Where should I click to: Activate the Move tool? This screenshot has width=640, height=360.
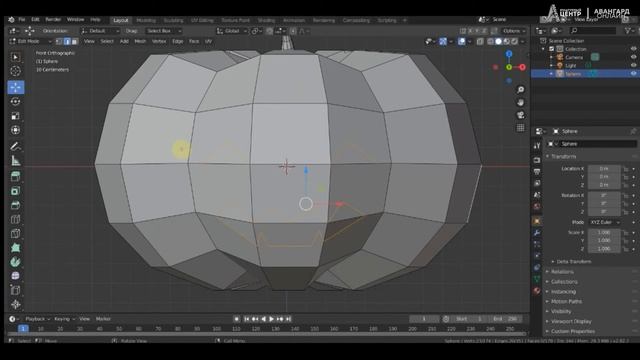tap(16, 87)
